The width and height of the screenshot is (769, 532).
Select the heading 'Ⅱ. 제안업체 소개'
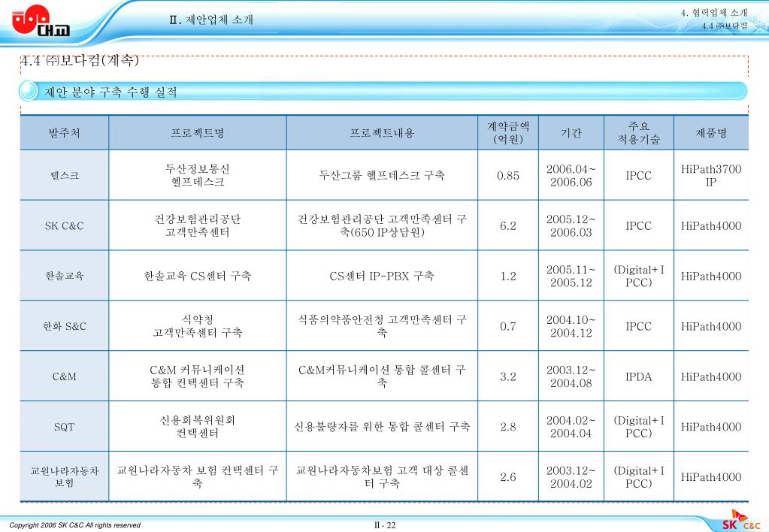[211, 20]
